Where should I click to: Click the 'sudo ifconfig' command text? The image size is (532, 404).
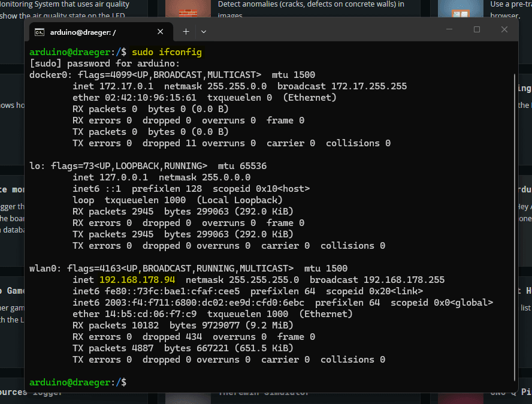pos(167,52)
